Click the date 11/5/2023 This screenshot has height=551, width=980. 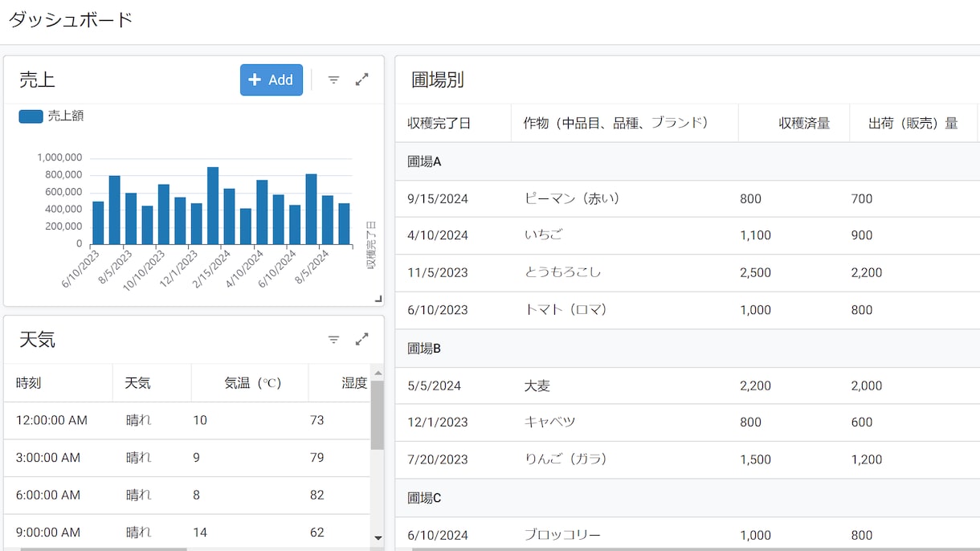pos(438,272)
